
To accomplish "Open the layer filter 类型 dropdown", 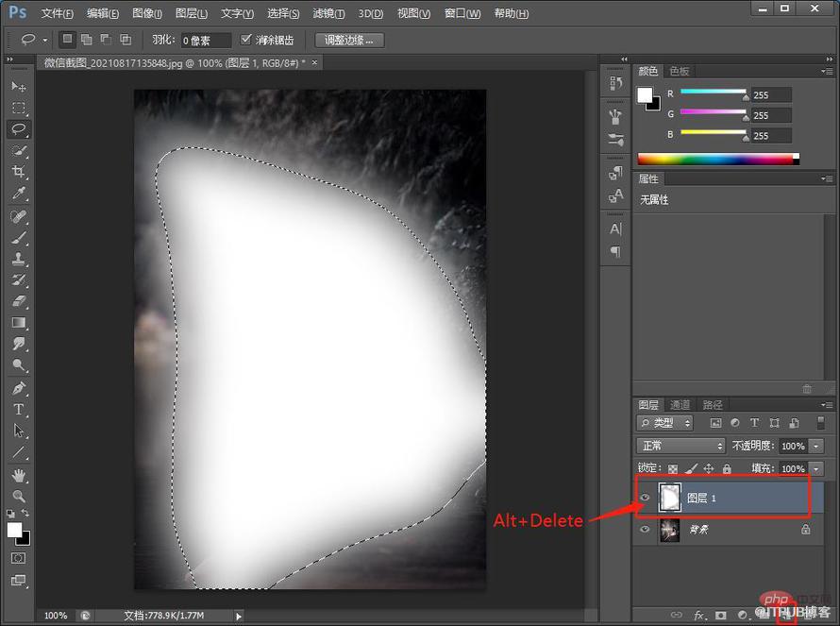I will tap(664, 423).
